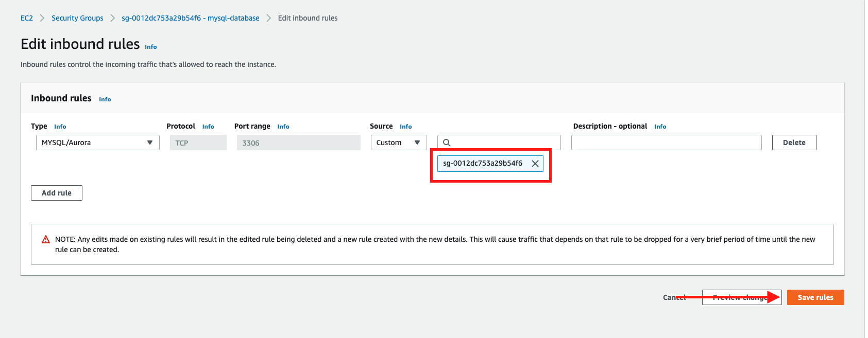Open the Source Custom dropdown

click(399, 143)
